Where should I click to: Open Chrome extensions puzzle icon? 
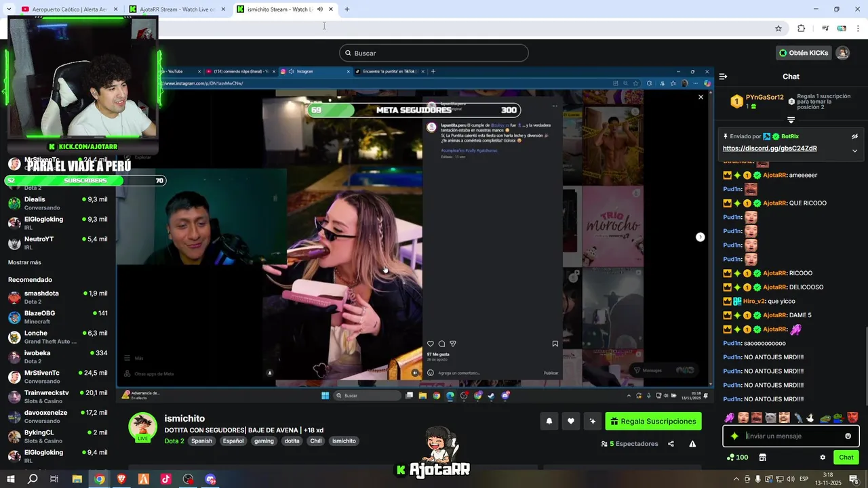tap(802, 28)
